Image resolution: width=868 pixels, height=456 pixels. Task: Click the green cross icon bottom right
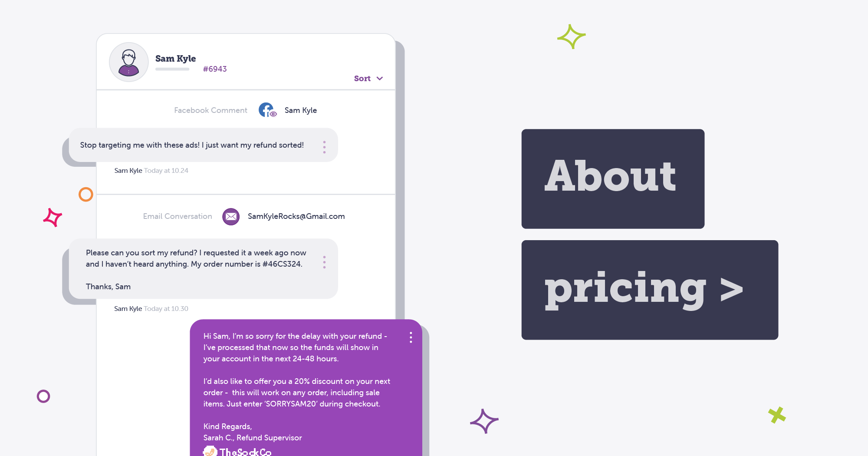coord(777,415)
